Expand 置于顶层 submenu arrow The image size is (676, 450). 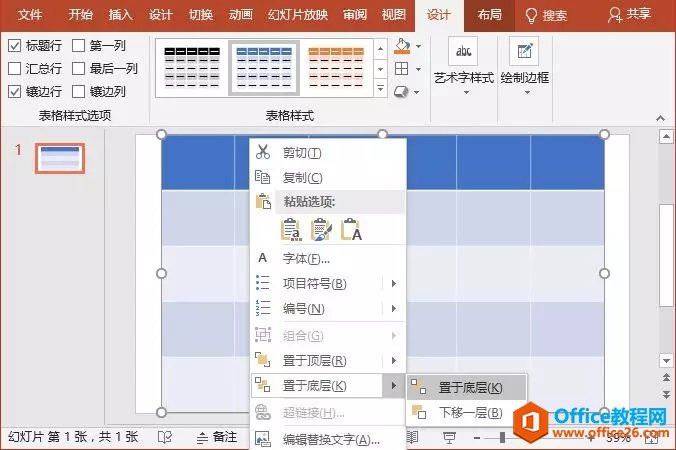394,360
